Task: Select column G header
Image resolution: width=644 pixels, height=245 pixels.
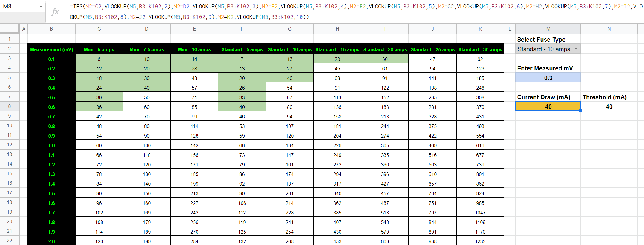Action: pyautogui.click(x=289, y=29)
